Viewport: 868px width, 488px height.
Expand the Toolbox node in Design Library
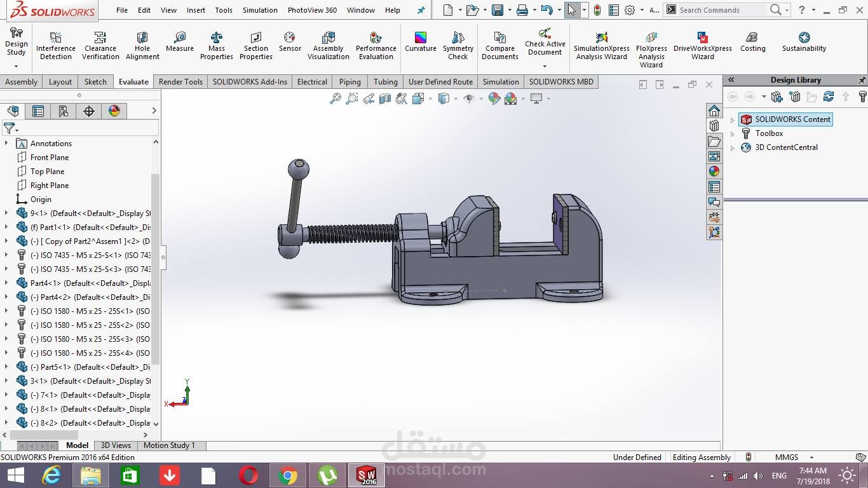tap(733, 133)
